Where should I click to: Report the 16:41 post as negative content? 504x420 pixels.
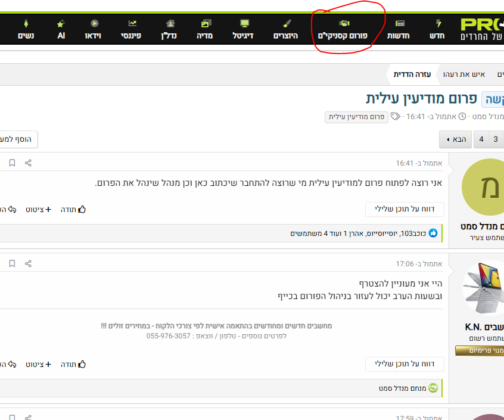click(405, 209)
